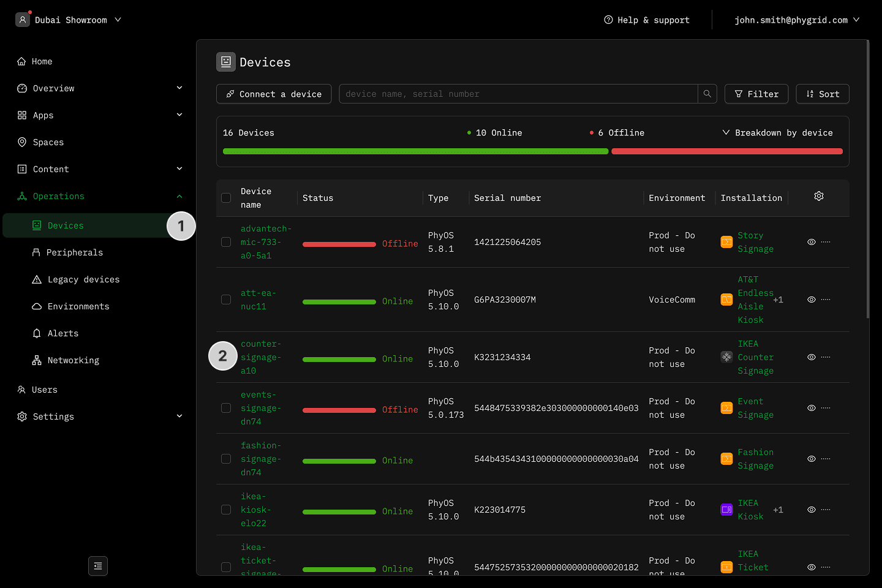Click the sidebar collapse icon
This screenshot has width=882, height=588.
click(98, 566)
